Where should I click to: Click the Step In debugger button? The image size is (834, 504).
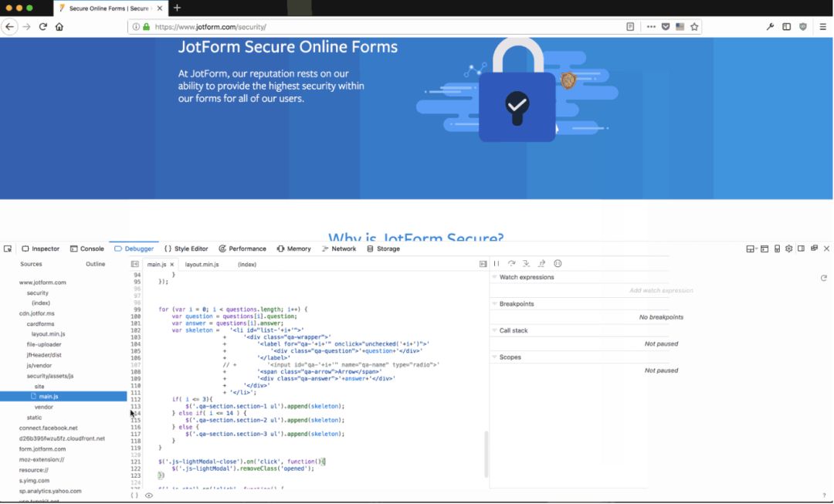coord(527,264)
